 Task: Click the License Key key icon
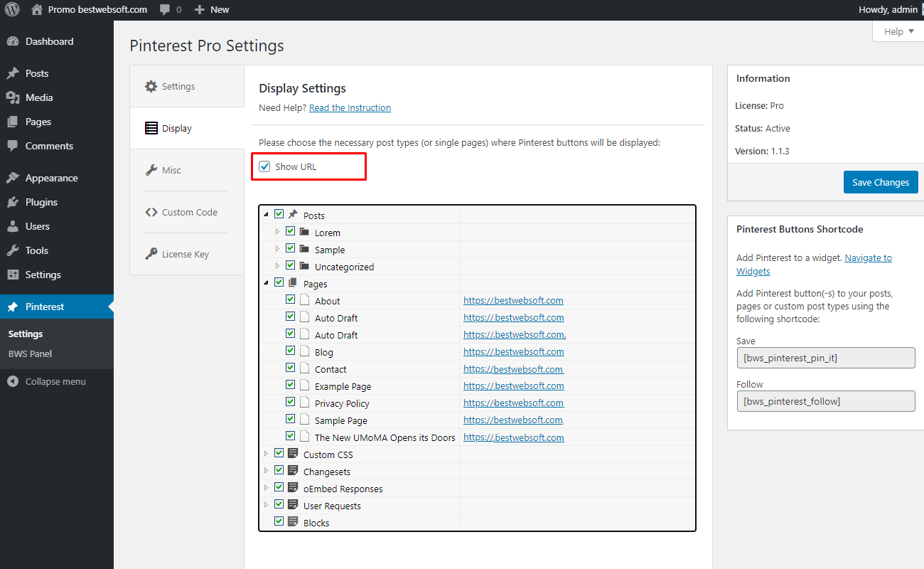coord(151,254)
